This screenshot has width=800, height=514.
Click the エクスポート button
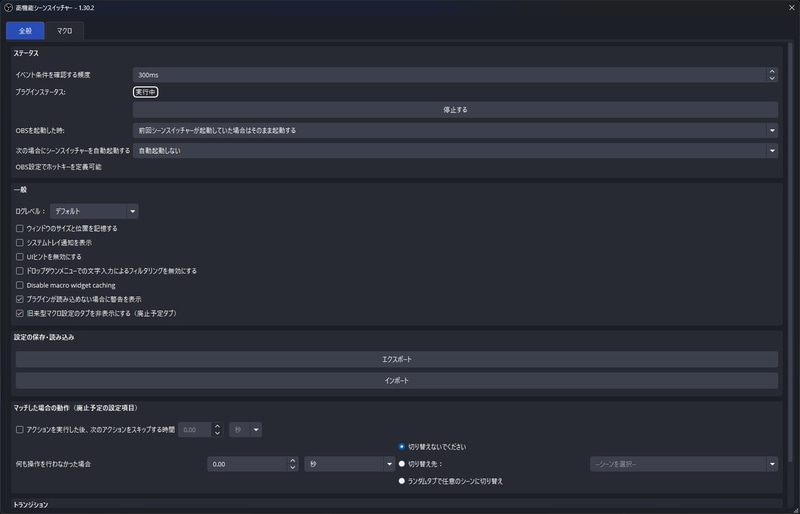point(396,359)
